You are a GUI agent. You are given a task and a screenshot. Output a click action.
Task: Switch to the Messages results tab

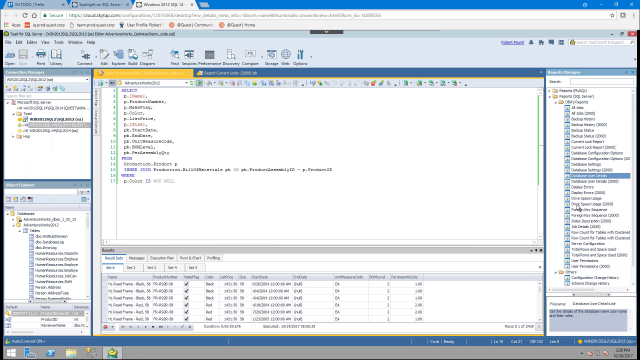point(136,258)
